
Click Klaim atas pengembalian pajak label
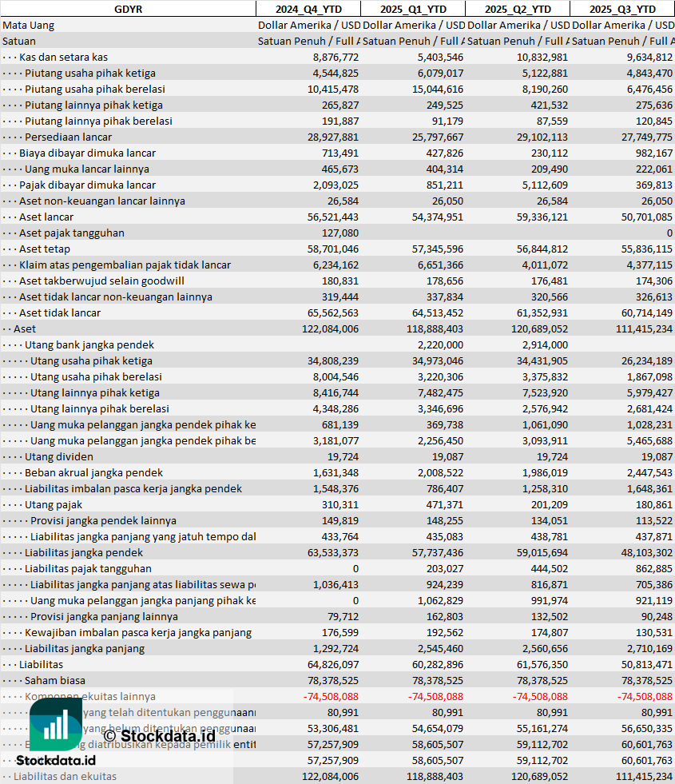(125, 265)
